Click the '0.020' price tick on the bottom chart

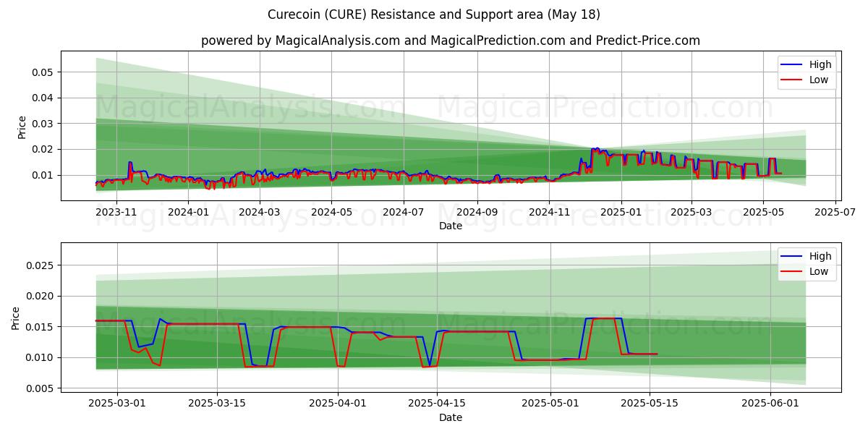click(41, 296)
